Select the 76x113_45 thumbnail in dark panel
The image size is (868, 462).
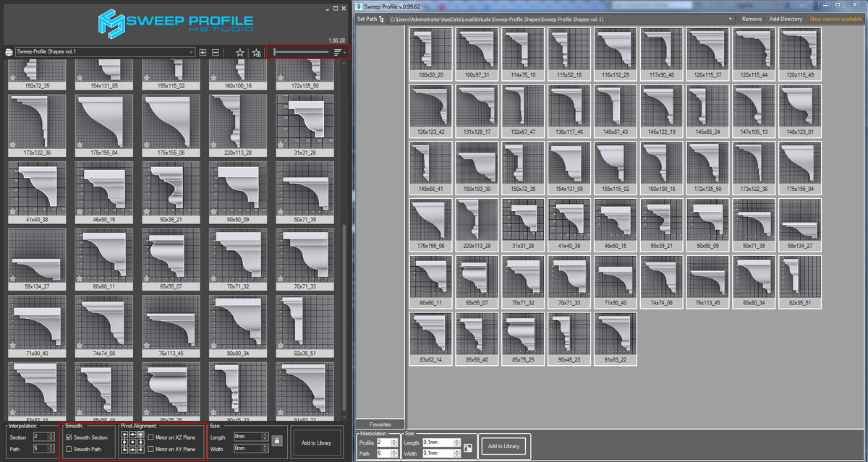click(171, 326)
